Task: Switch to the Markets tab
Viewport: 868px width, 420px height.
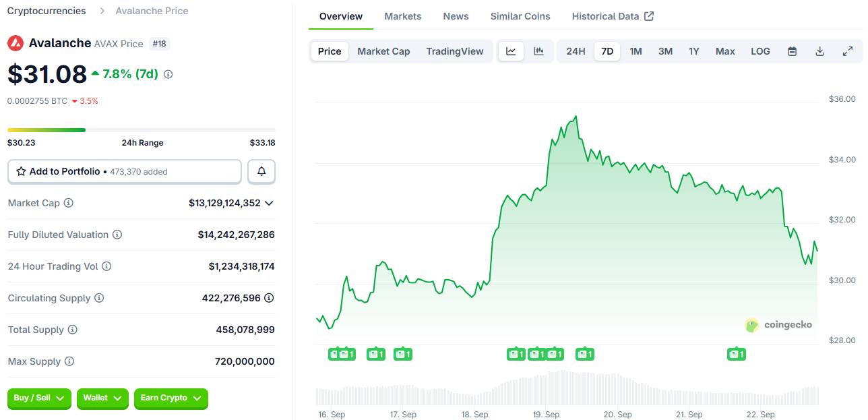Action: pos(403,16)
